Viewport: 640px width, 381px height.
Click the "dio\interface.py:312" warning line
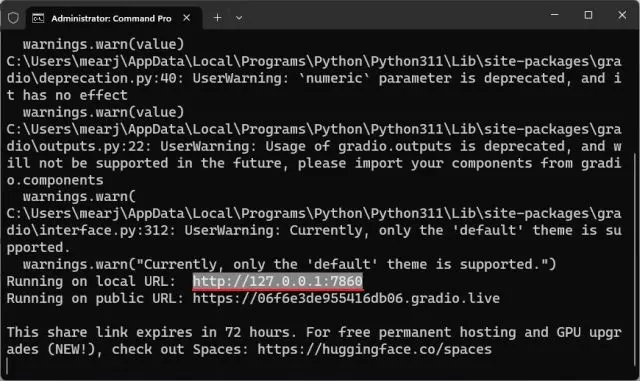(x=314, y=230)
